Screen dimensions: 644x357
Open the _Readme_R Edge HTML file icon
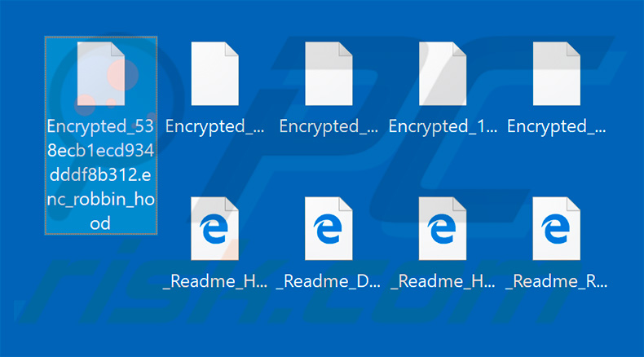coord(557,229)
